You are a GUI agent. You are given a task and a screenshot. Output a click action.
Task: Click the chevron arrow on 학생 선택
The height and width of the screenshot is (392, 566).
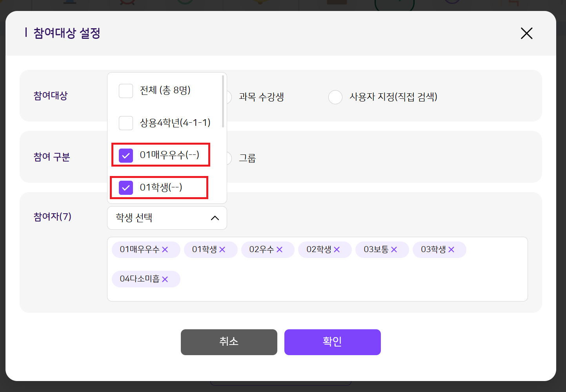click(215, 218)
